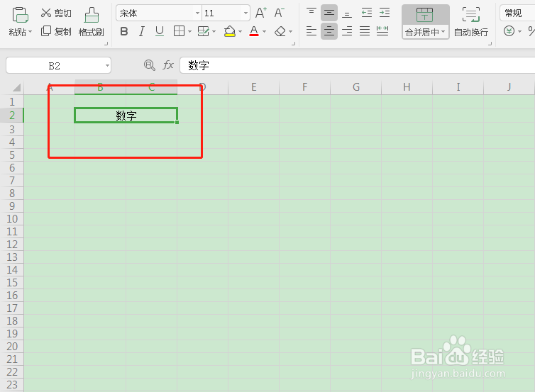Decrease font size with A- icon
Screen dimensions: 535x392
[279, 13]
